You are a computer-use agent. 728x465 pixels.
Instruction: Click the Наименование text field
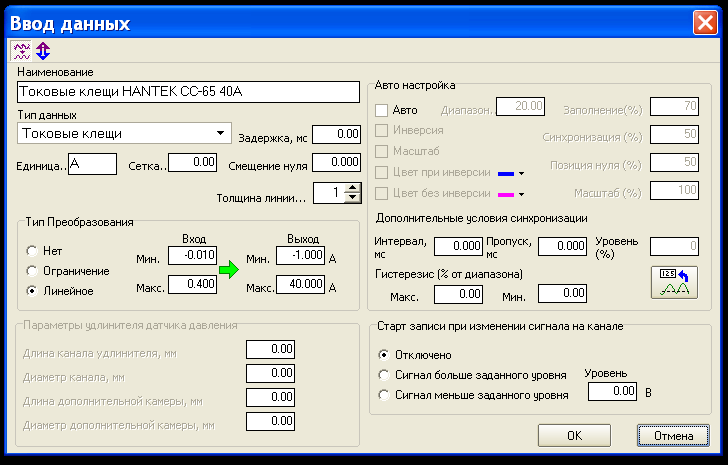[188, 92]
